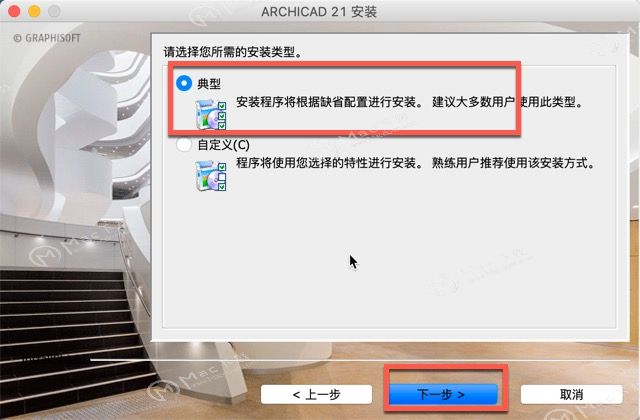Click the 自定义(C) option label
The width and height of the screenshot is (640, 420).
[x=224, y=145]
